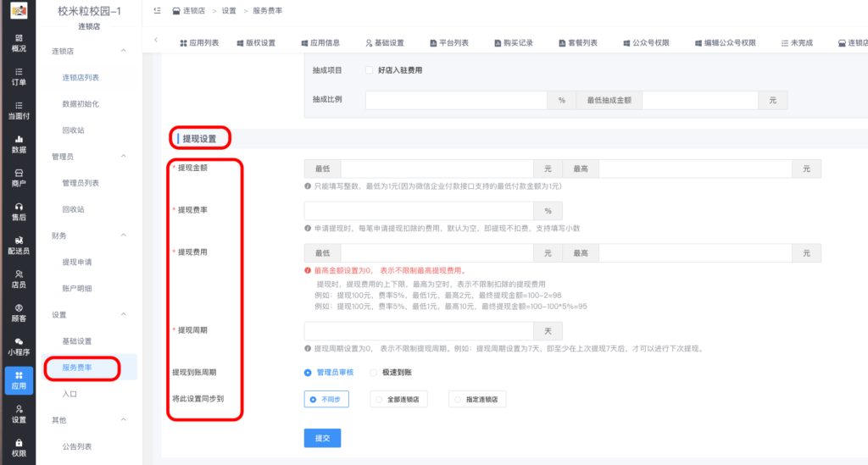Switch to the 购买记录 tab
Screen dimensions: 868x465
(x=514, y=42)
